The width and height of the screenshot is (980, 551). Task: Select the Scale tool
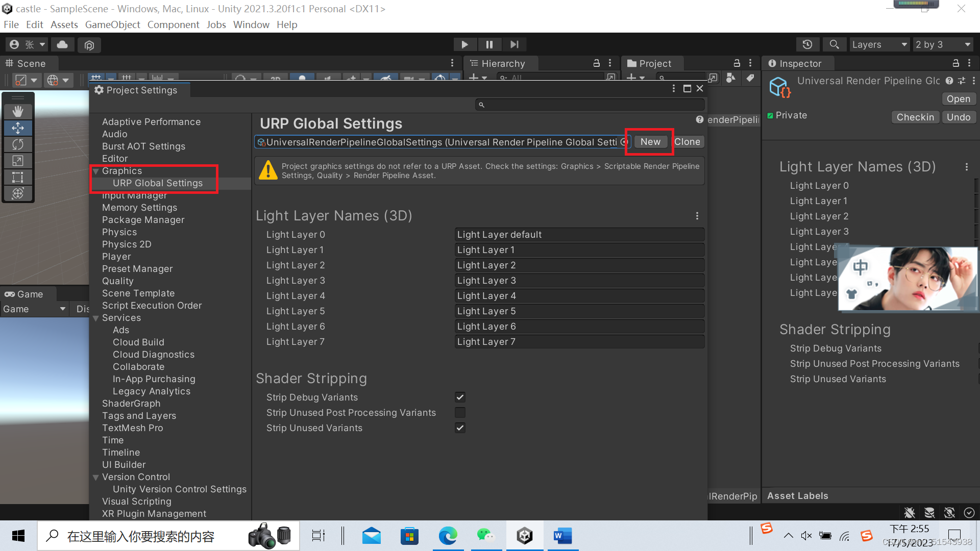[18, 161]
